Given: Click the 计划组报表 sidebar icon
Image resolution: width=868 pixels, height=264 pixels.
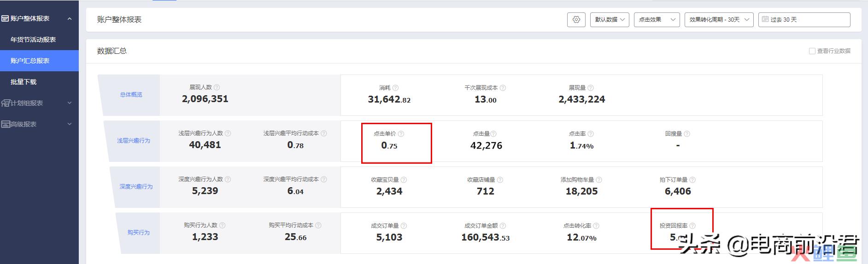Looking at the screenshot, I should click(x=6, y=103).
